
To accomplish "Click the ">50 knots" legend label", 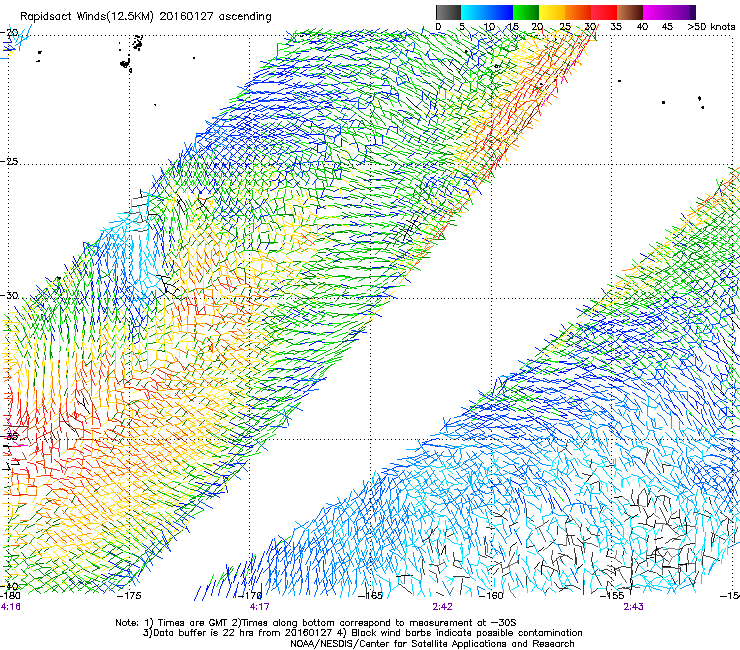I will tap(711, 27).
